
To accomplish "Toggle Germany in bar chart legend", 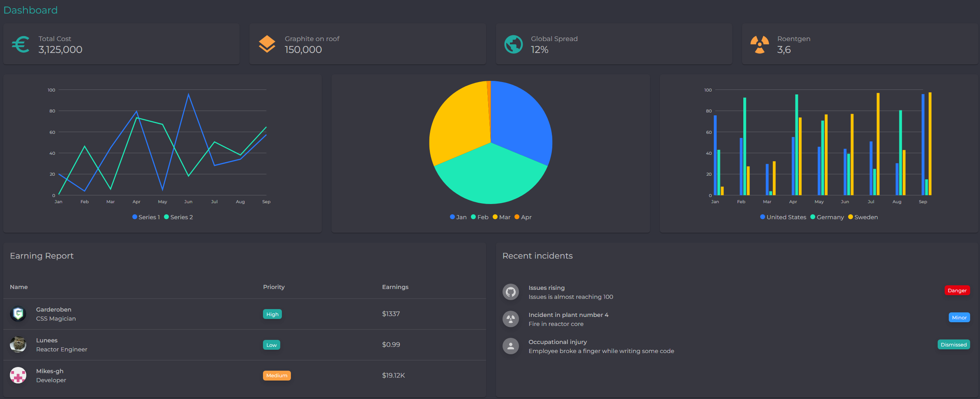I will tap(827, 217).
